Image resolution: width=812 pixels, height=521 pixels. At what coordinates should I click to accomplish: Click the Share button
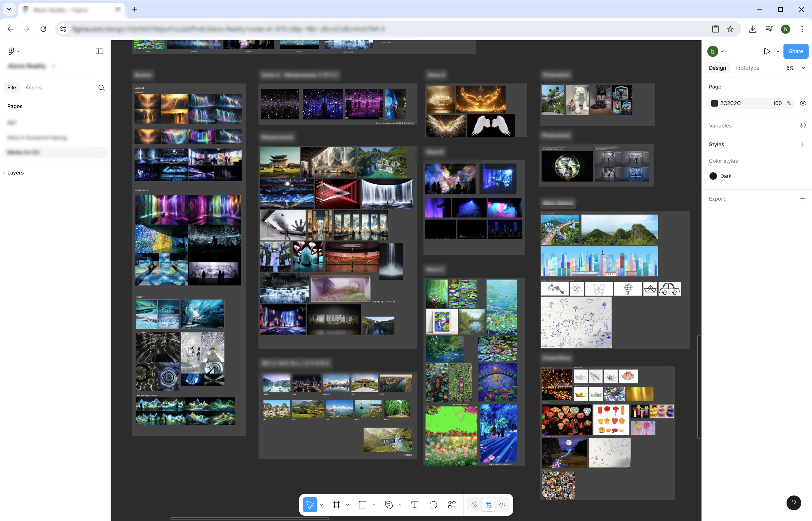[x=795, y=51]
